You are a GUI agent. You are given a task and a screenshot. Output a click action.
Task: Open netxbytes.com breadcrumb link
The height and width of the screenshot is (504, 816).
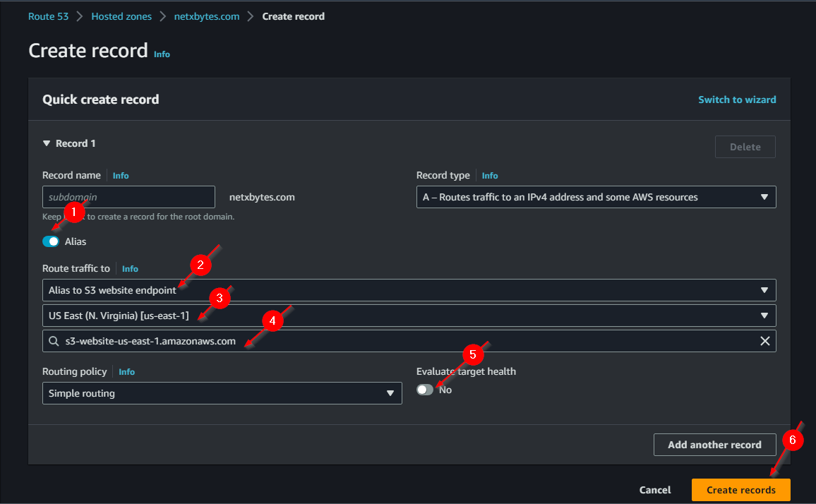click(x=207, y=16)
